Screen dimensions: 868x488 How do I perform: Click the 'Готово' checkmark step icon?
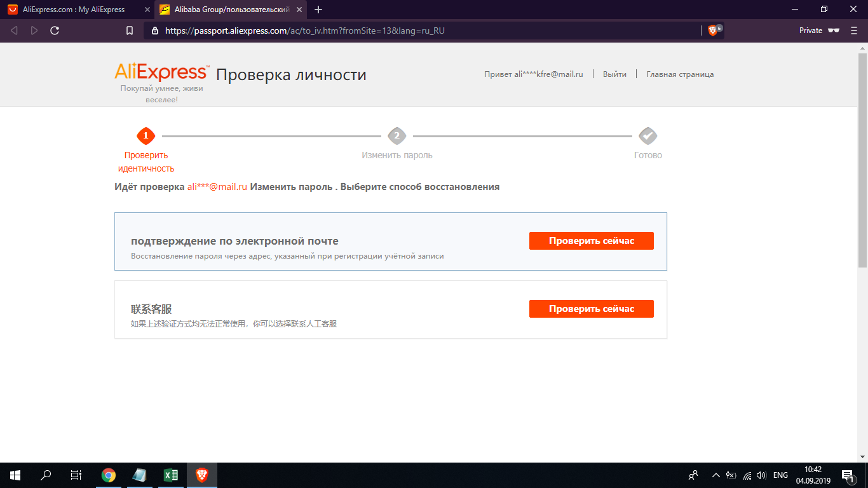pyautogui.click(x=648, y=135)
